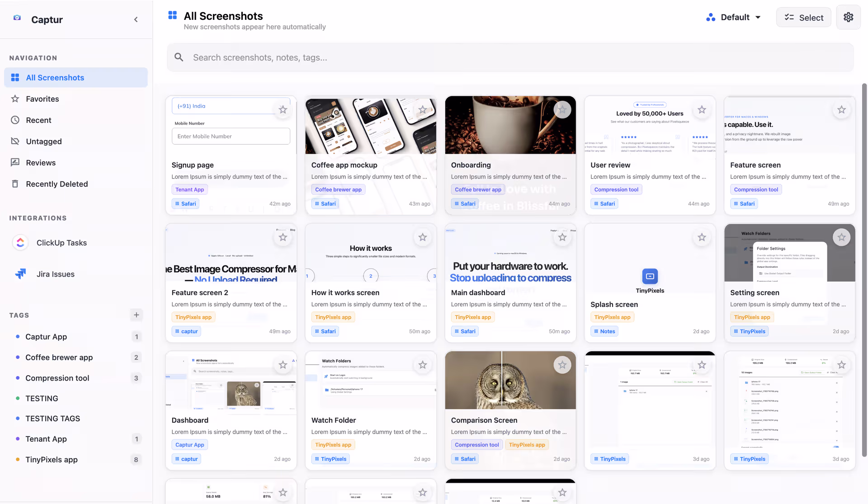The width and height of the screenshot is (868, 504).
Task: Click the search magnifier icon
Action: coord(179,57)
